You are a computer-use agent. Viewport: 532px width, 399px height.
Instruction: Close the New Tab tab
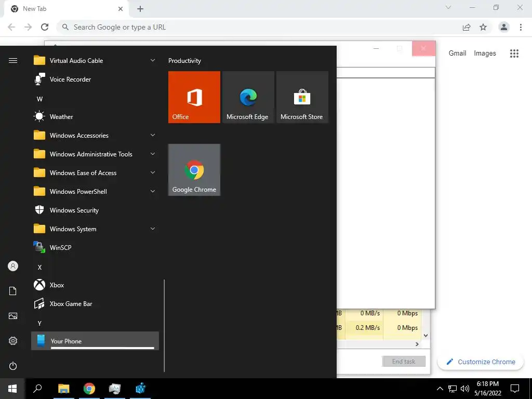click(121, 9)
